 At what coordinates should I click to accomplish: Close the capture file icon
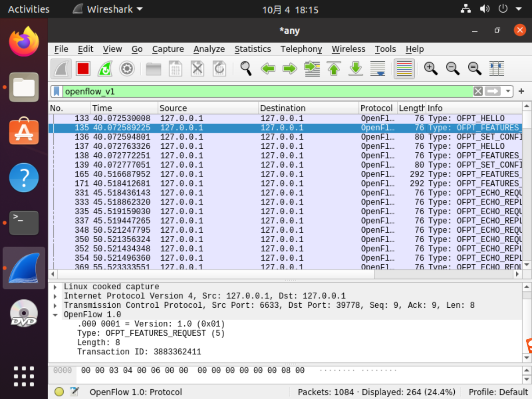pos(197,69)
